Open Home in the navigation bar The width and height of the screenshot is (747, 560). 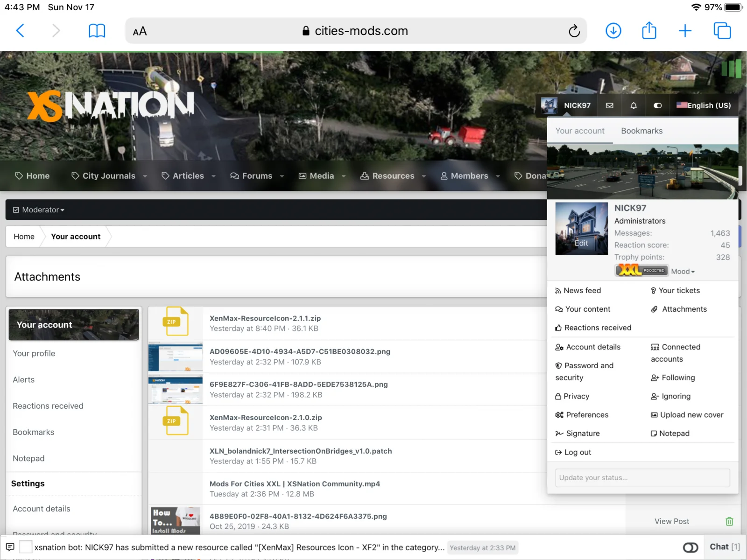pos(32,176)
